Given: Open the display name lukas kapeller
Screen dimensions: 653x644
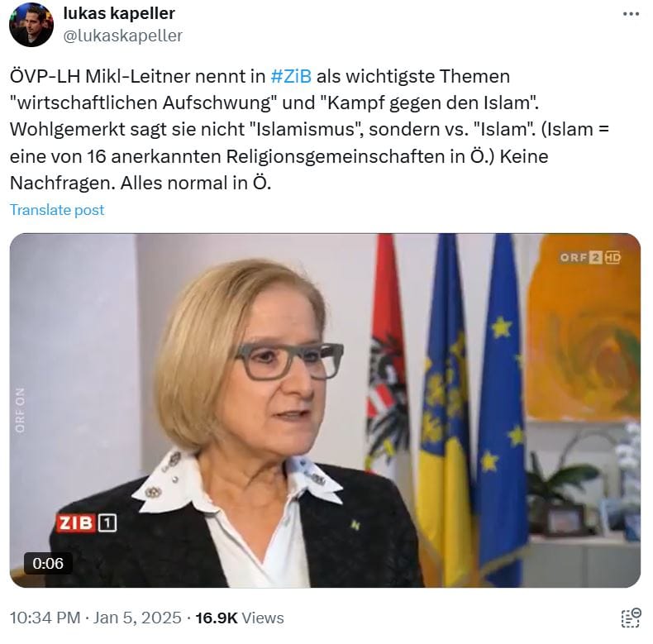Looking at the screenshot, I should pyautogui.click(x=119, y=13).
